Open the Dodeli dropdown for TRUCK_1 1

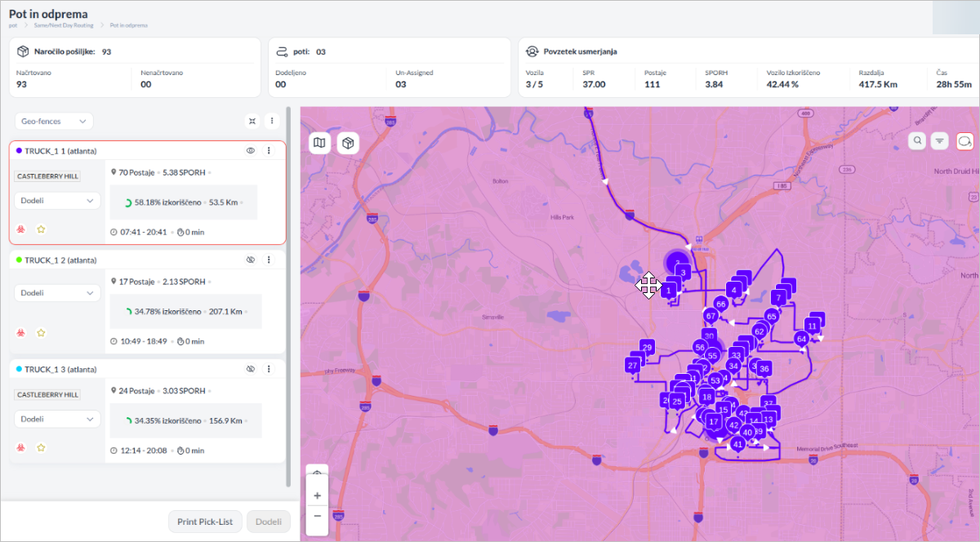[57, 201]
